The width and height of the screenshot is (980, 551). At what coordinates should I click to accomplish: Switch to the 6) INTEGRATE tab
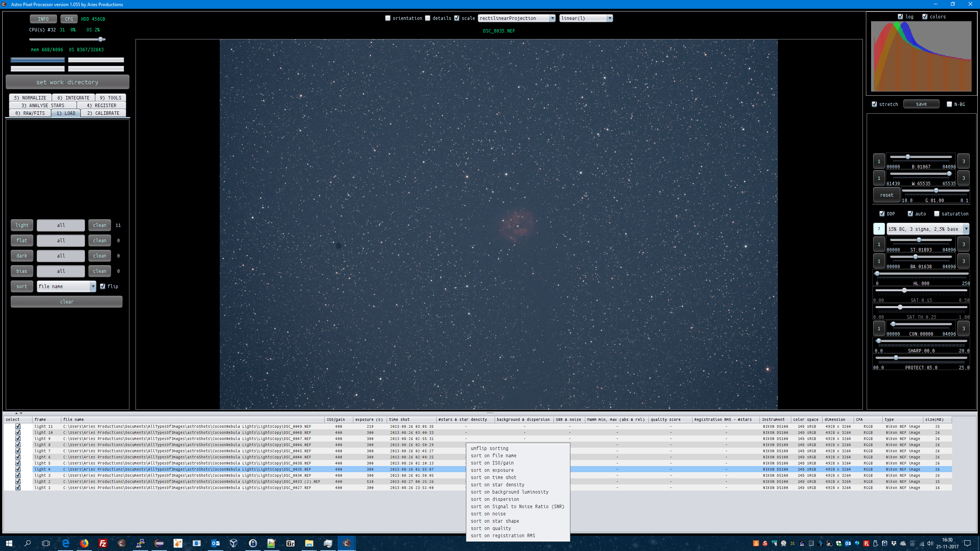73,98
